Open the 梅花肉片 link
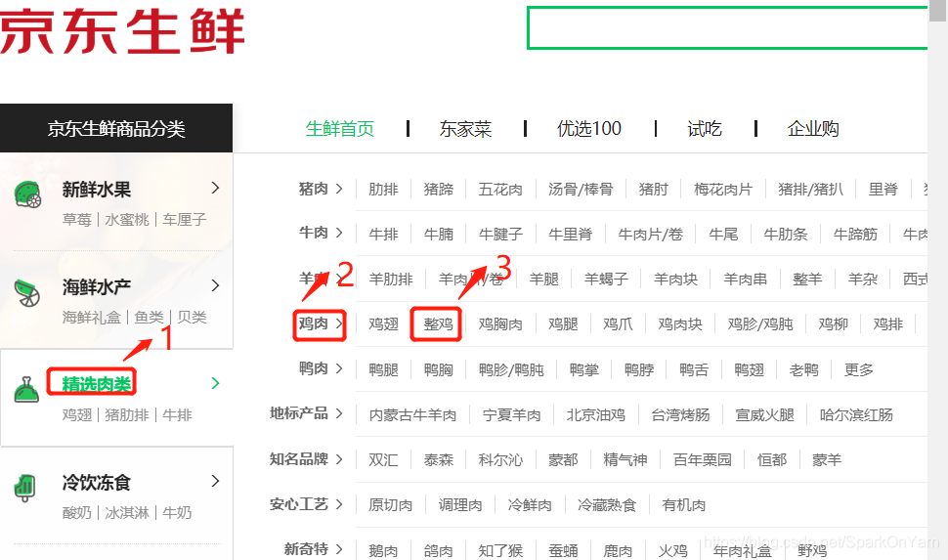948x560 pixels. (x=723, y=190)
